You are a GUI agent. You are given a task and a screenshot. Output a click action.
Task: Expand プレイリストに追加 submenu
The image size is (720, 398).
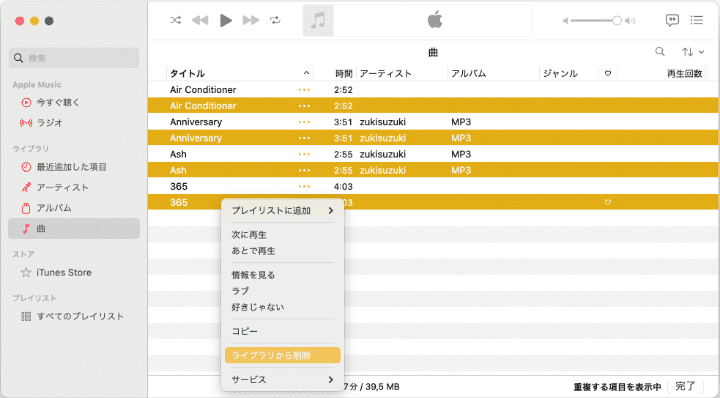click(x=282, y=211)
